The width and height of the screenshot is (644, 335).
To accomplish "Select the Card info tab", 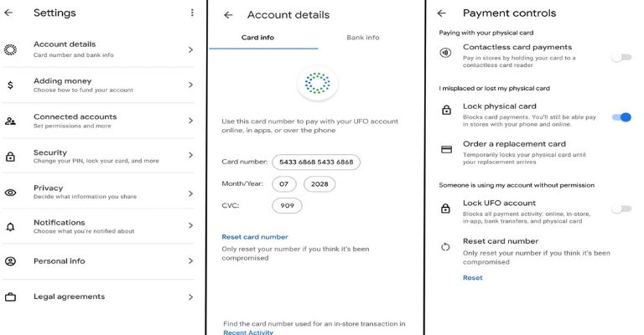I will tap(257, 38).
